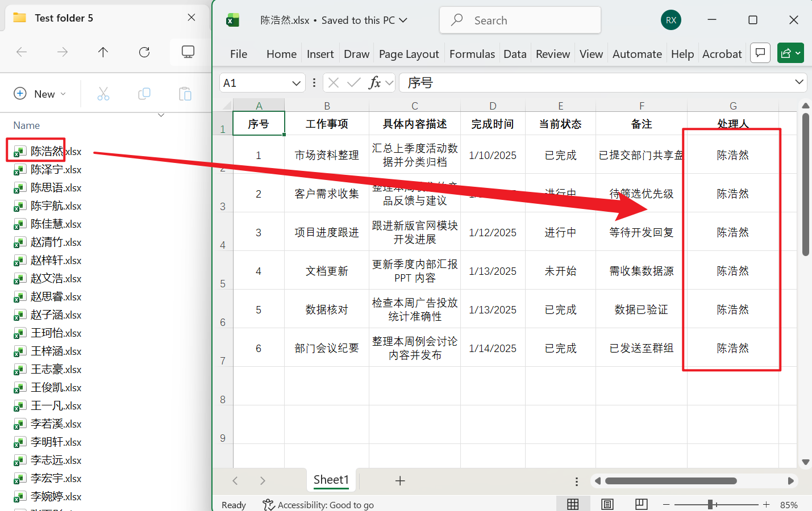This screenshot has height=511, width=812.
Task: Click the Copy icon in File Explorer
Action: [x=144, y=94]
